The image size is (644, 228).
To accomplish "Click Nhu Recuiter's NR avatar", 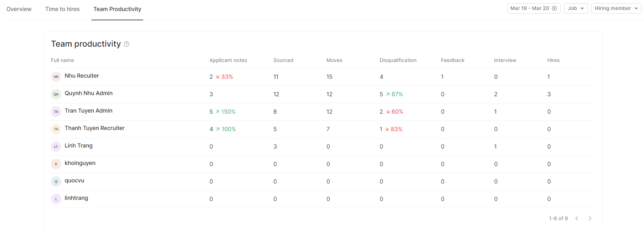I will point(56,77).
